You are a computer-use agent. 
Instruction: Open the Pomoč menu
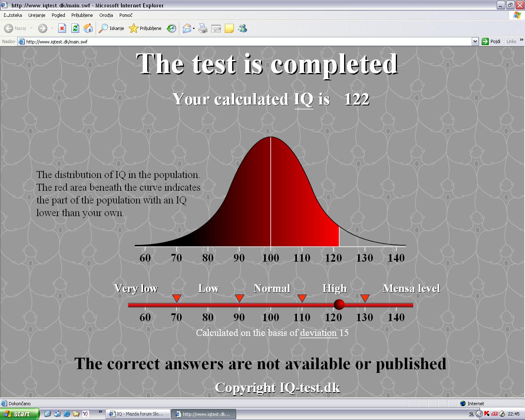coord(126,15)
